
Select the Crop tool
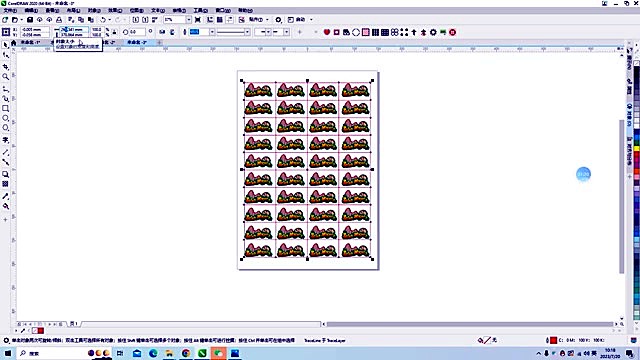tap(5, 66)
